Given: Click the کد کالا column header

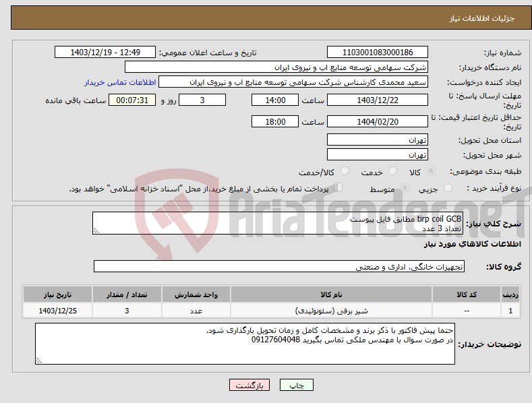Looking at the screenshot, I should (x=467, y=294).
